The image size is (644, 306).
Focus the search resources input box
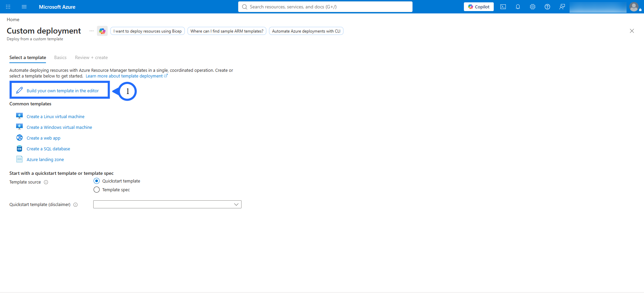pos(325,7)
